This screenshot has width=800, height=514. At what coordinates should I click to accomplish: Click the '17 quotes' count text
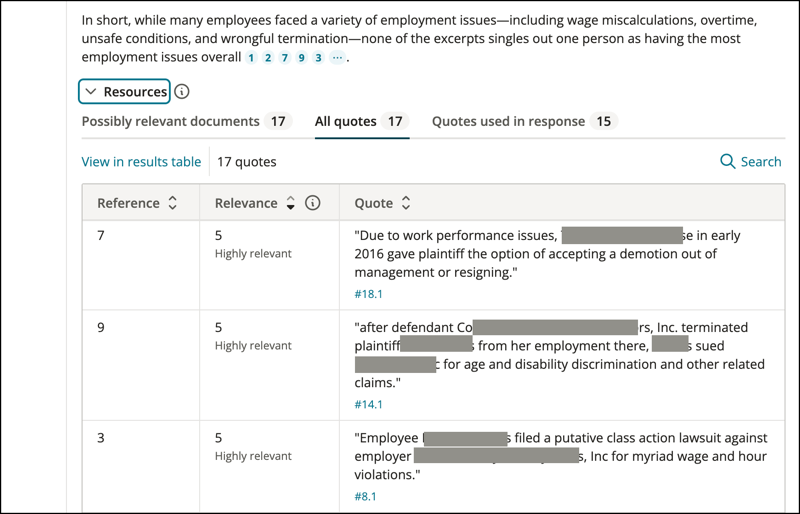(246, 162)
